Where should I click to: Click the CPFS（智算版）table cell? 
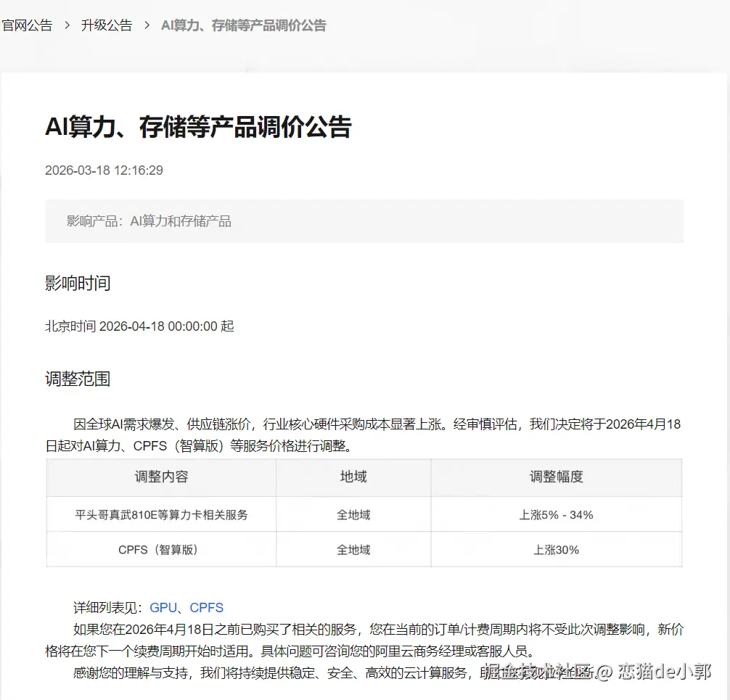point(162,550)
